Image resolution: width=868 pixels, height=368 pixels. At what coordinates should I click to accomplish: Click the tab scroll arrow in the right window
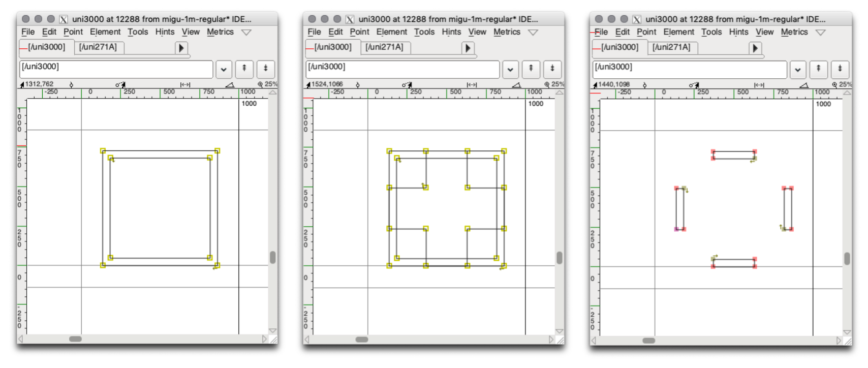coord(755,48)
